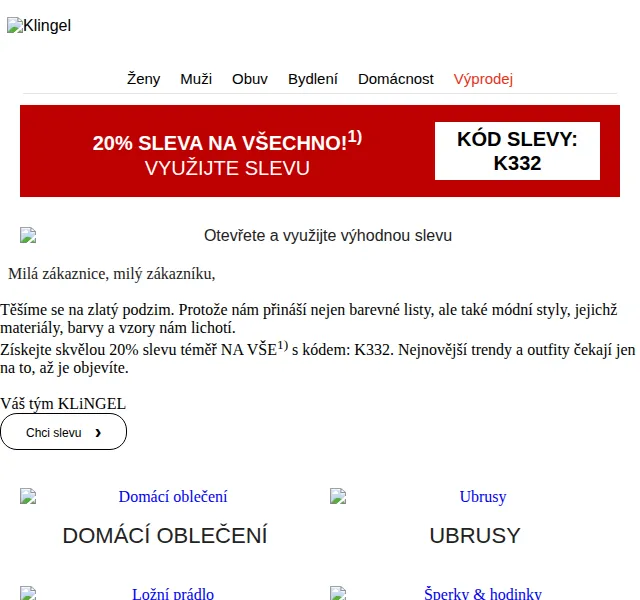This screenshot has height=600, width=640.
Task: Click the broken image icon next to Ubrusy
Action: click(x=338, y=497)
